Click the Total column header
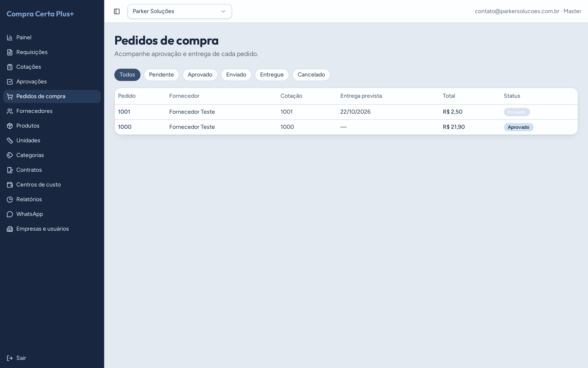Viewport: 588px width, 368px height. pos(449,96)
